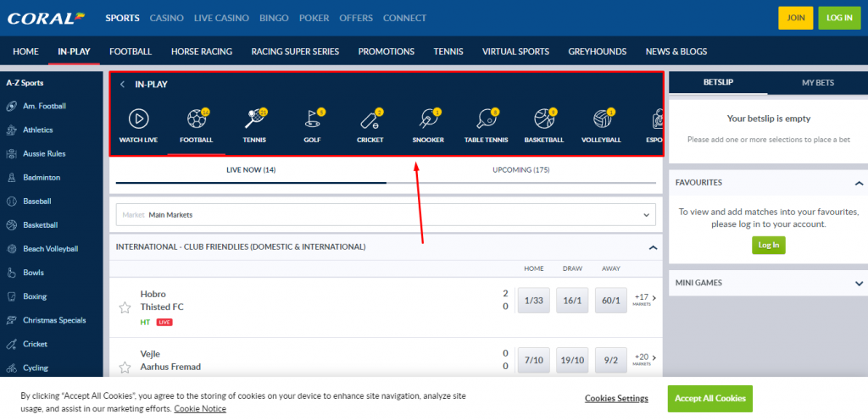Choose the Cricket in-play icon
Viewport: 868px width, 420px height.
(370, 119)
